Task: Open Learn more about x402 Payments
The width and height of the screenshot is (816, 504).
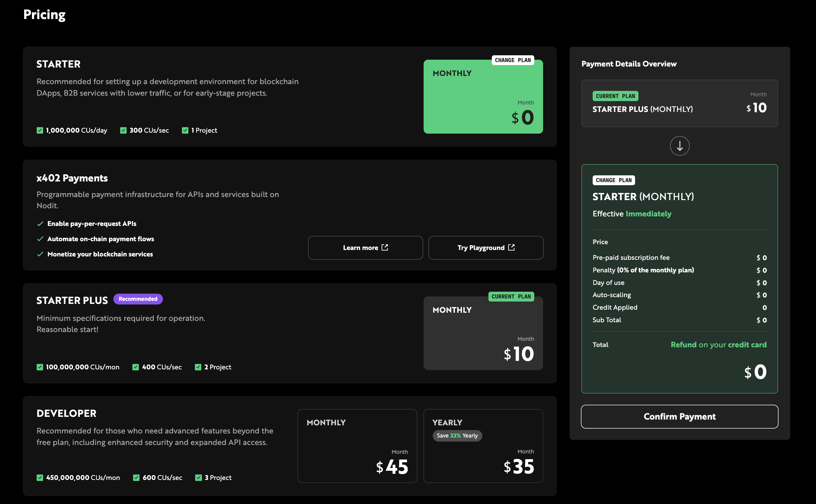Action: pyautogui.click(x=365, y=248)
